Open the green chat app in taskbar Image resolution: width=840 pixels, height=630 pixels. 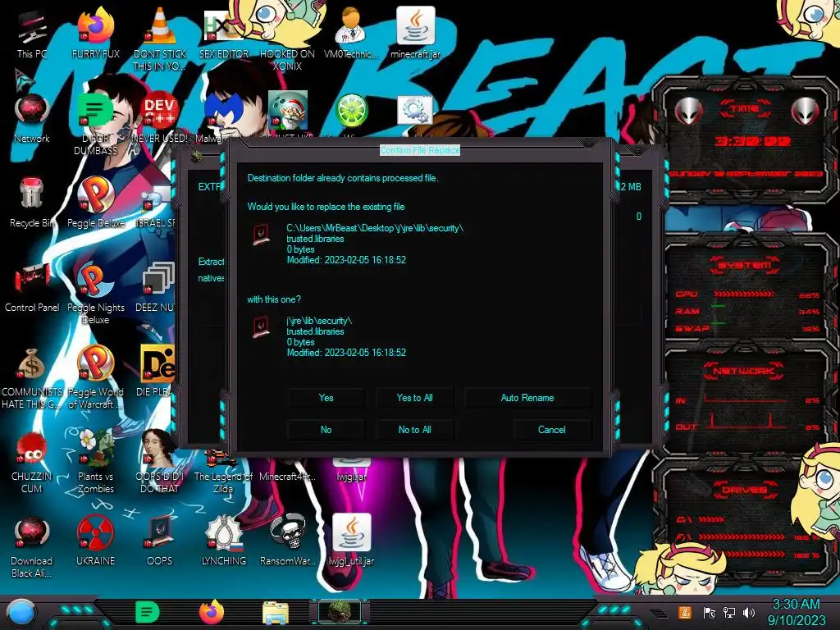[148, 612]
